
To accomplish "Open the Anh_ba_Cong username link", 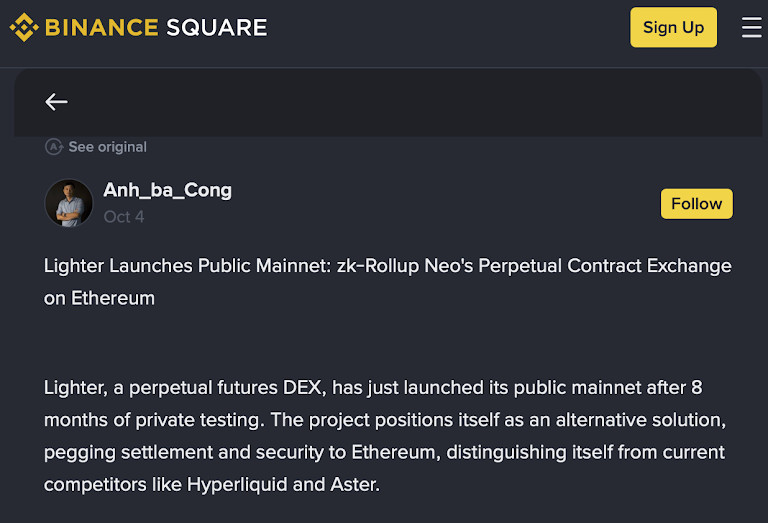I will click(x=167, y=190).
